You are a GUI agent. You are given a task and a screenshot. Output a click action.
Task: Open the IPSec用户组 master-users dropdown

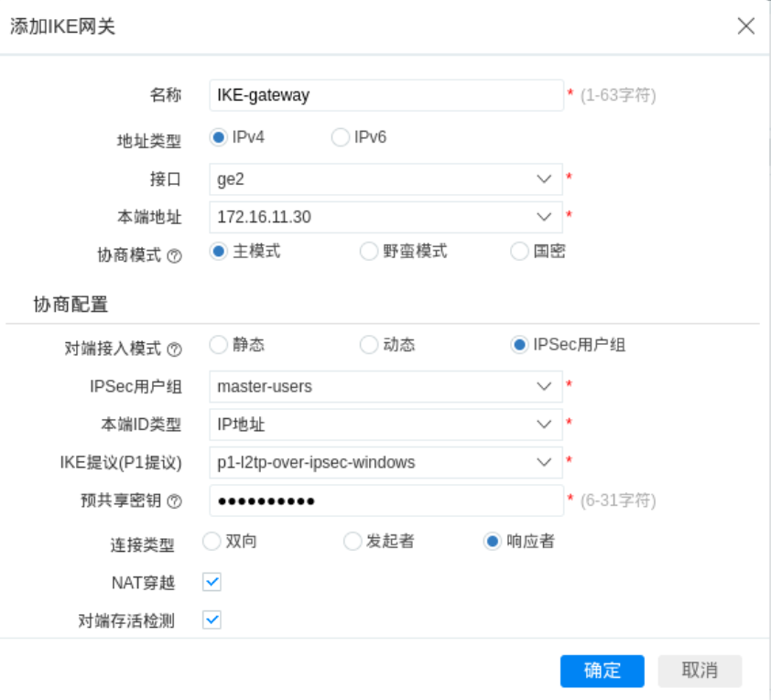(385, 386)
